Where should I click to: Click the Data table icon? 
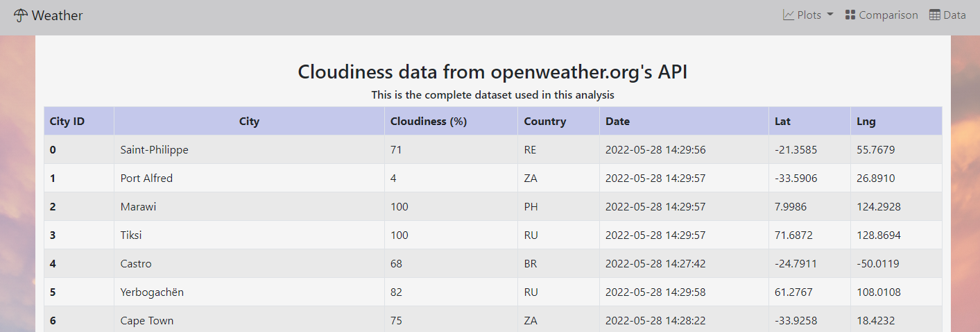[x=935, y=15]
